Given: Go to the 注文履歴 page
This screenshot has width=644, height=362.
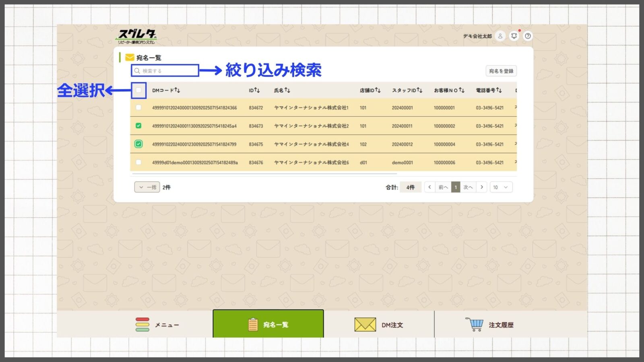Looking at the screenshot, I should pos(489,325).
